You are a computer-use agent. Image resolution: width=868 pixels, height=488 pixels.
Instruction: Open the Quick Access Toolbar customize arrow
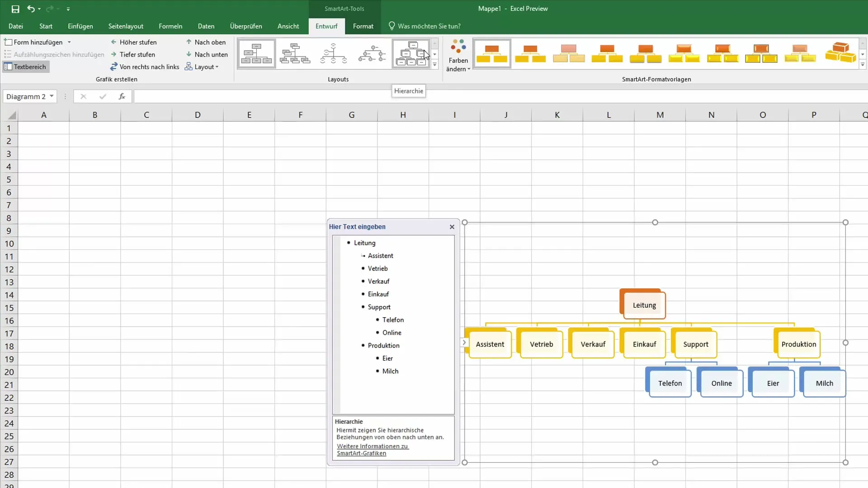tap(68, 9)
